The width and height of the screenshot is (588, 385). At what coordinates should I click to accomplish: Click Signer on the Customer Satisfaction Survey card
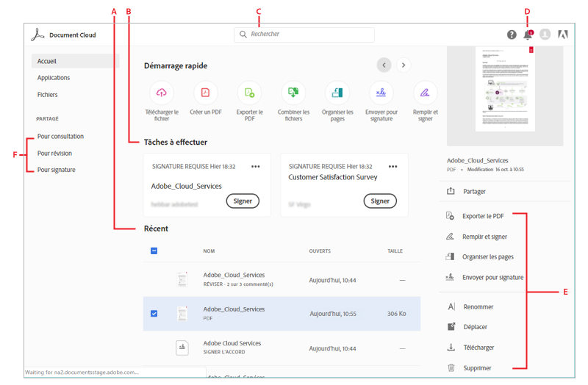tap(380, 201)
